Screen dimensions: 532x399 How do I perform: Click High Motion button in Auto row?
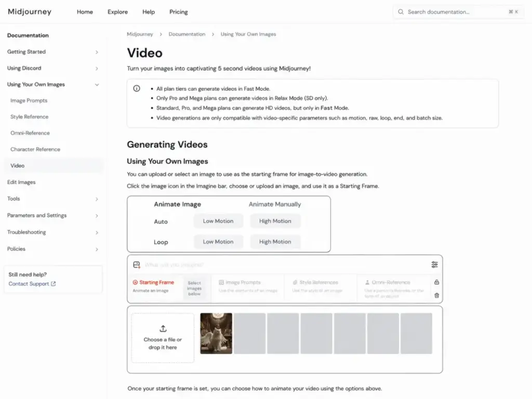tap(275, 221)
